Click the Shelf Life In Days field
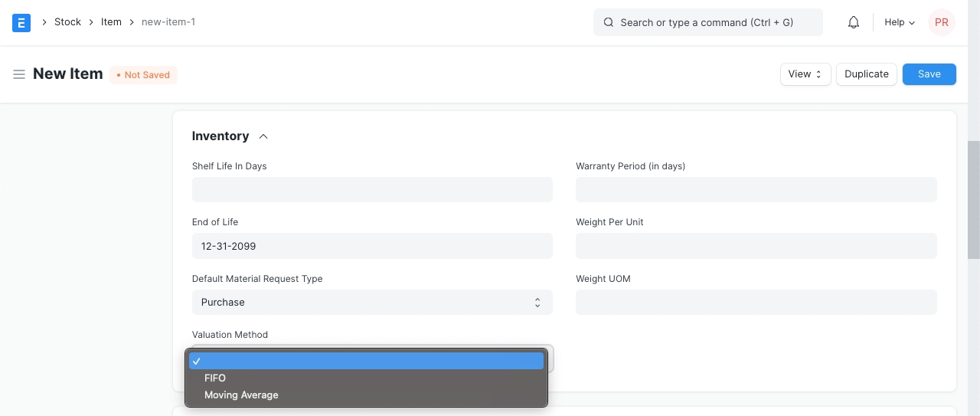The image size is (980, 416). (x=372, y=190)
